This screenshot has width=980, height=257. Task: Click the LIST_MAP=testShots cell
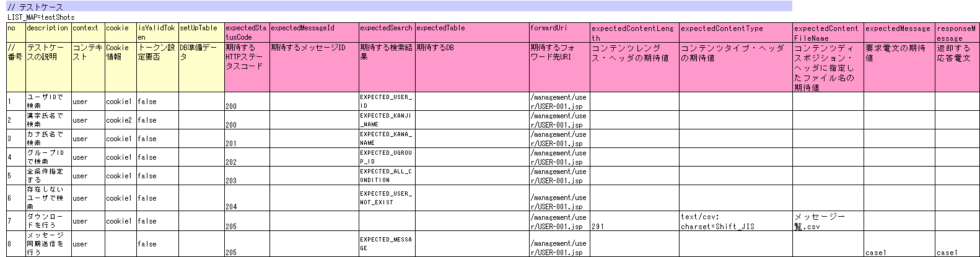click(41, 17)
